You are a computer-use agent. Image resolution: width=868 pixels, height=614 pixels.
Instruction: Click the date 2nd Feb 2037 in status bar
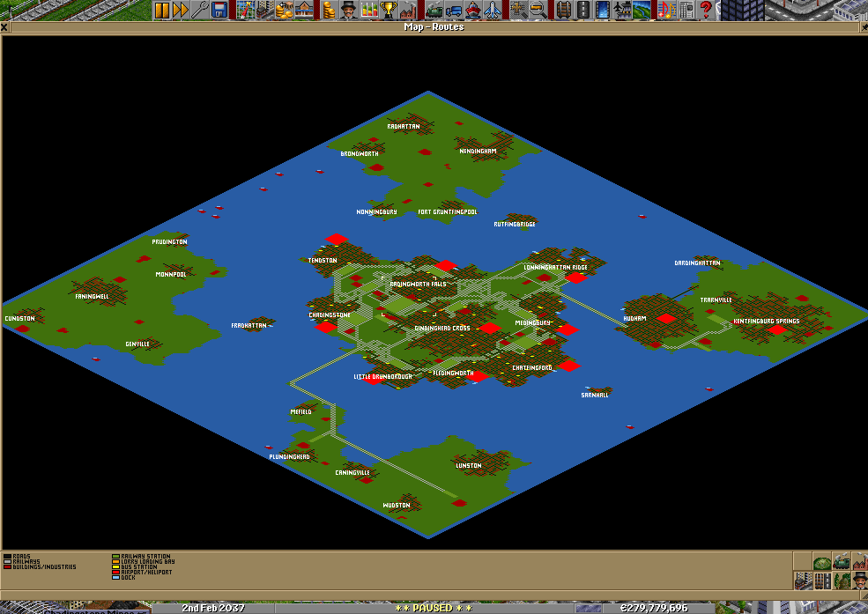click(x=213, y=608)
